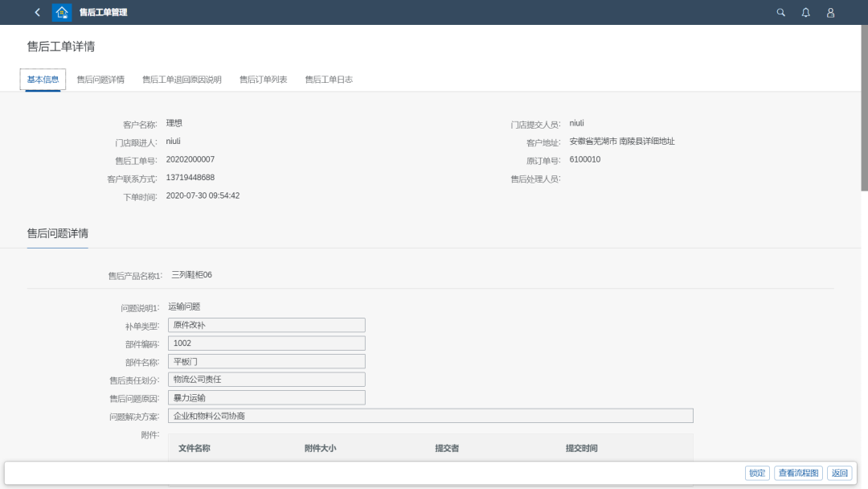Click the home logo icon

point(62,12)
